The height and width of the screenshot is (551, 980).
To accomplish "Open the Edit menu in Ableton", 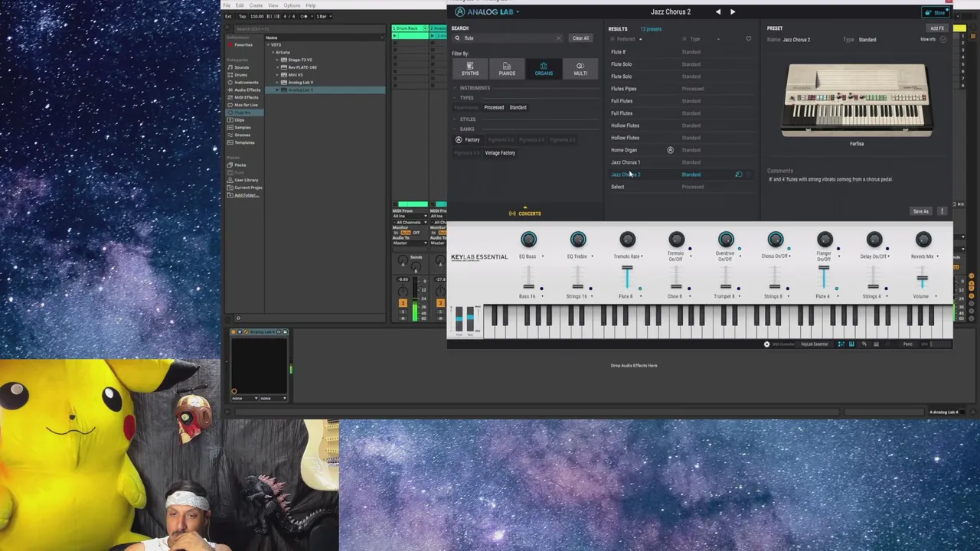I will click(x=240, y=5).
